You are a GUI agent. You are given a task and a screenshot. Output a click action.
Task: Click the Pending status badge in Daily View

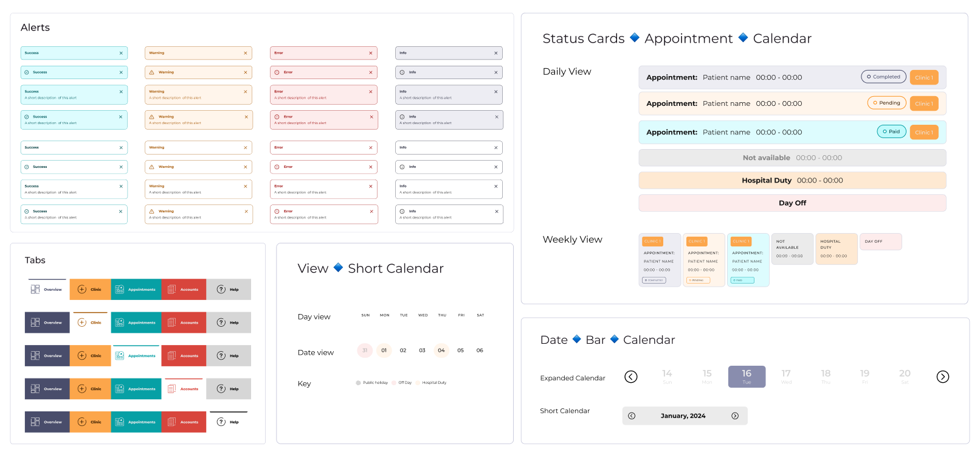click(886, 103)
